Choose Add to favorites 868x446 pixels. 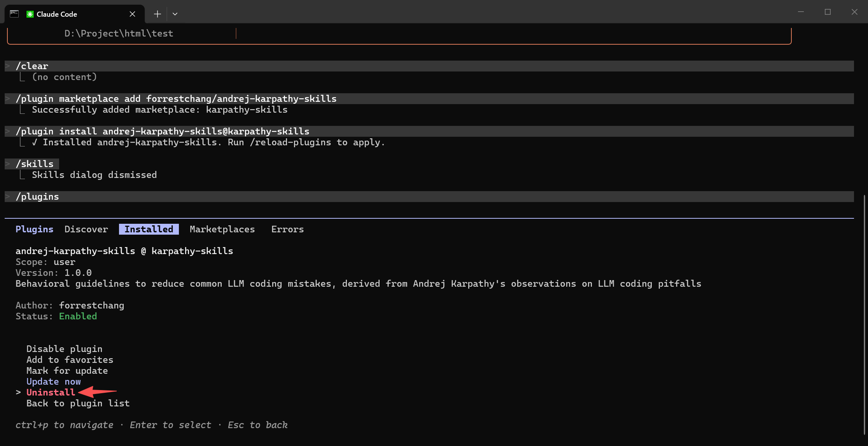click(70, 360)
